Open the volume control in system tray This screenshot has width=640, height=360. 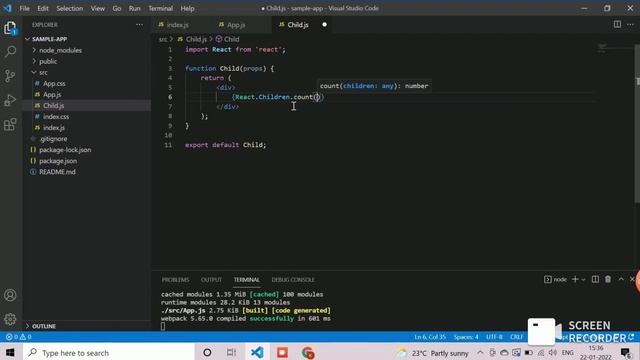tap(553, 352)
